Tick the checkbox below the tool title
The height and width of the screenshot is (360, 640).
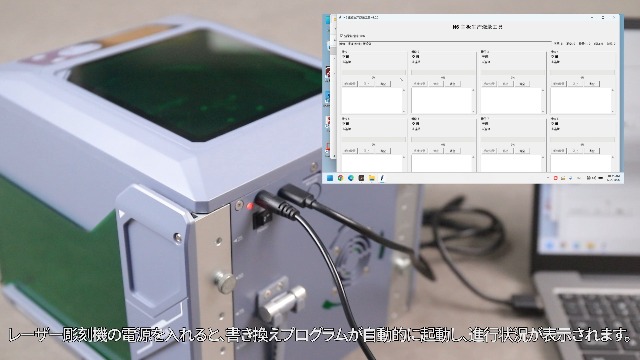(342, 36)
